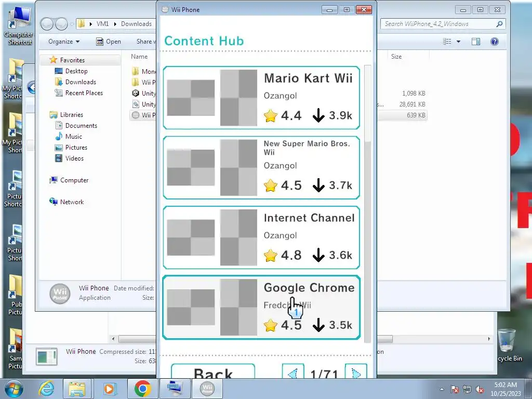Click the Open toolbar button in Explorer
This screenshot has width=532, height=399.
point(109,42)
